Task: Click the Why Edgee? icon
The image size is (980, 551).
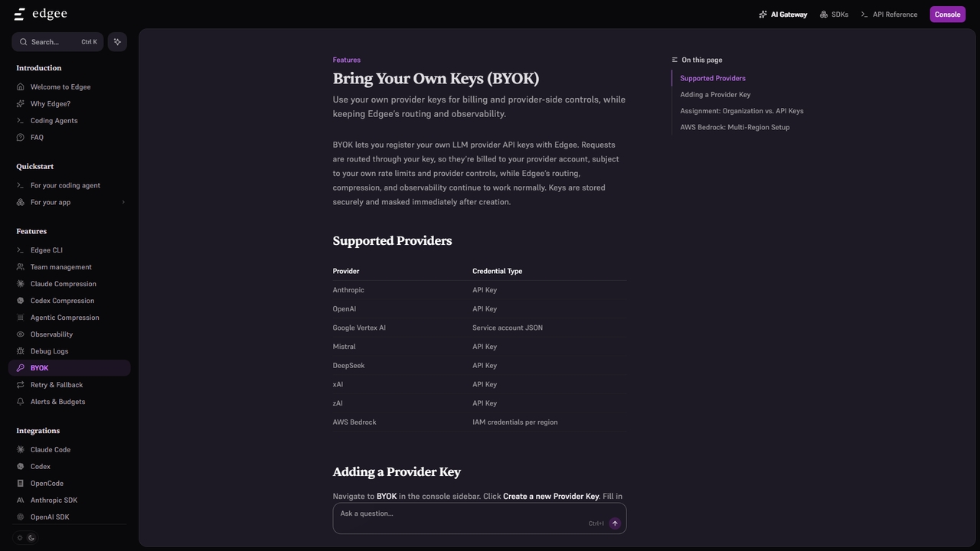Action: coord(21,104)
